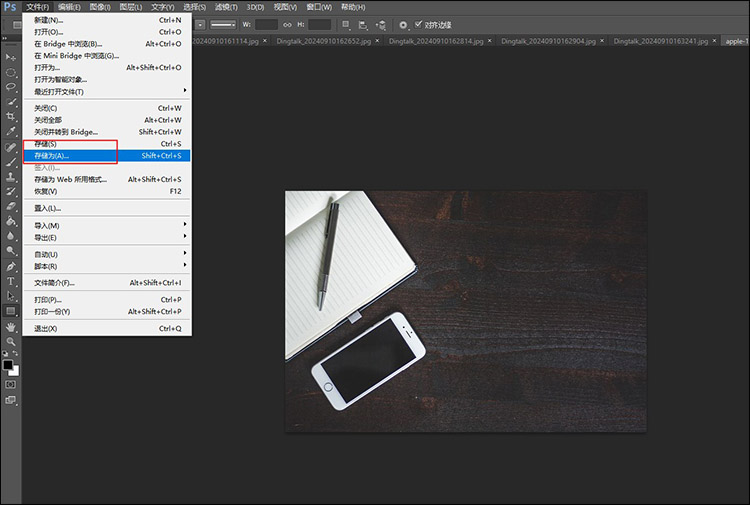Select the Dodge tool

(x=11, y=251)
